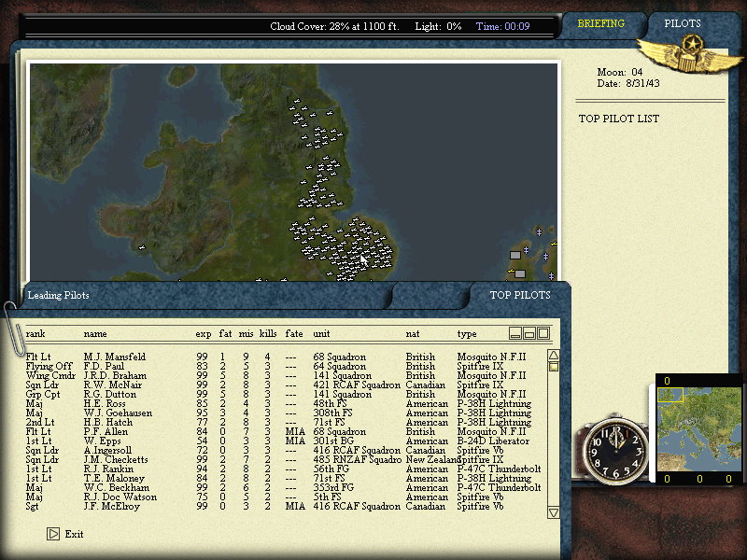Click upper gray rectangle marker on map
This screenshot has height=560, width=747.
point(514,255)
